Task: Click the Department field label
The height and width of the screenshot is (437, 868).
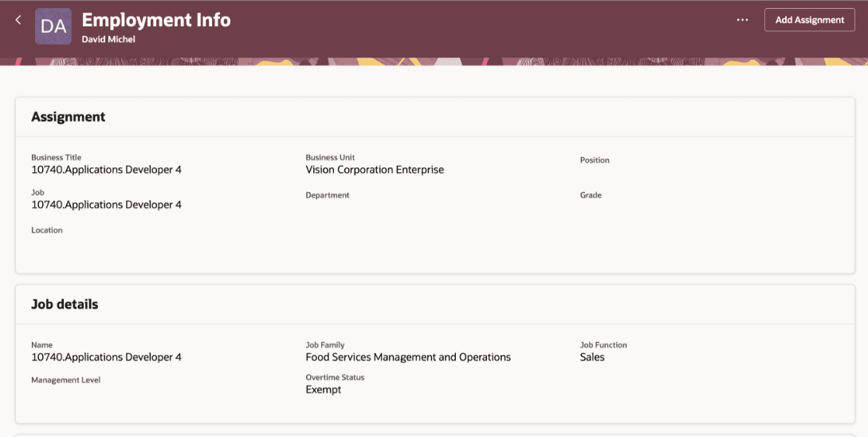Action: (328, 195)
